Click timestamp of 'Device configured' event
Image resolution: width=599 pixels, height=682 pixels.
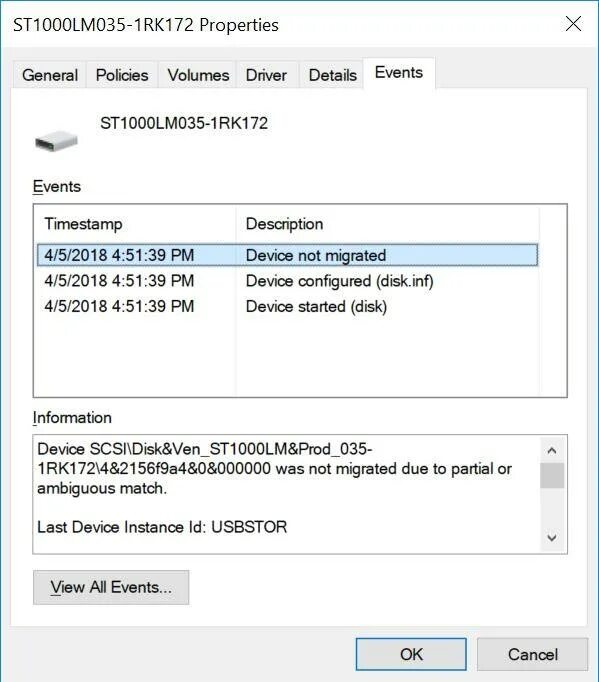[x=119, y=281]
